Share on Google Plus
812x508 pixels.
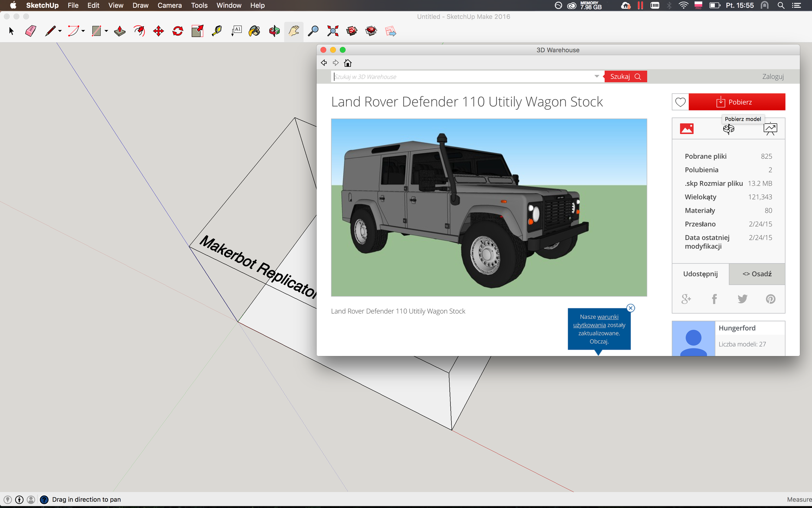coord(686,299)
